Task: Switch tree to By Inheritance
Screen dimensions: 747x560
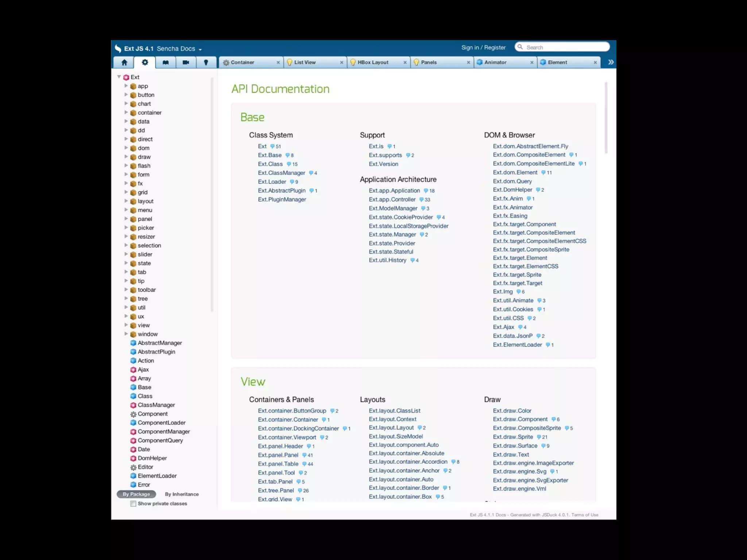Action: pyautogui.click(x=182, y=494)
